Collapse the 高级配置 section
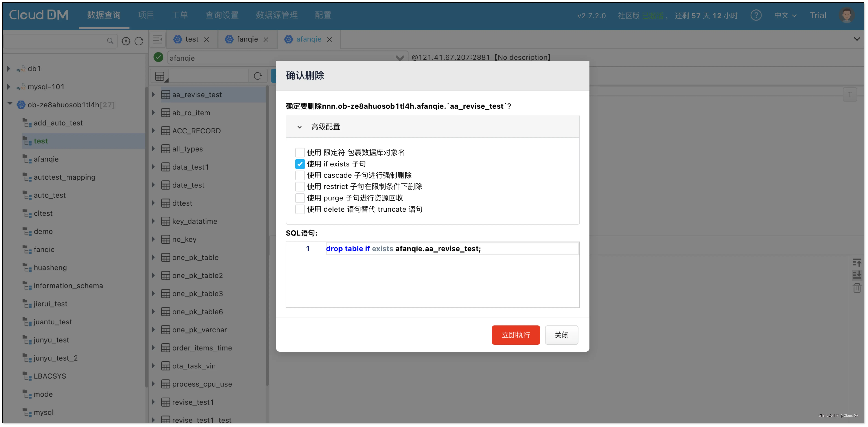The width and height of the screenshot is (868, 427). click(300, 127)
